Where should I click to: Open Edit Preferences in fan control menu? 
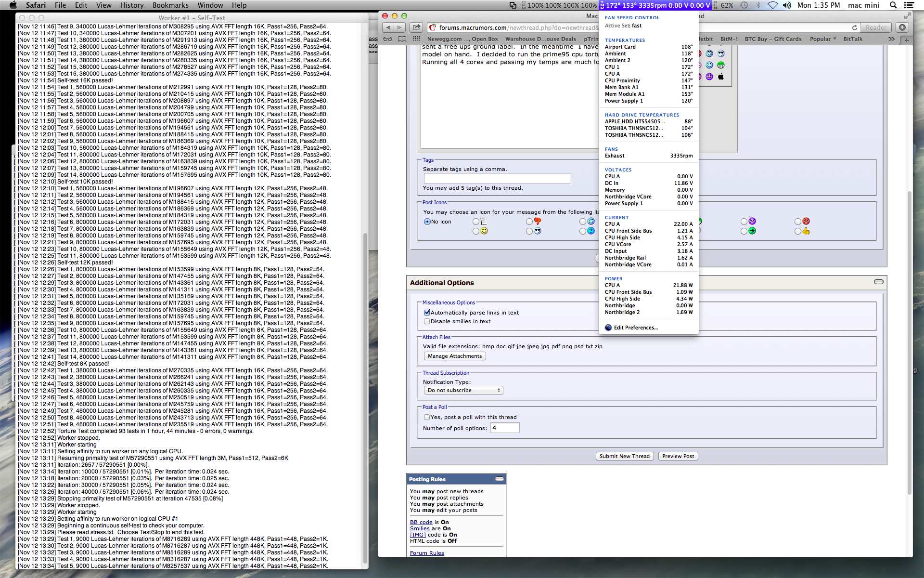pyautogui.click(x=636, y=328)
